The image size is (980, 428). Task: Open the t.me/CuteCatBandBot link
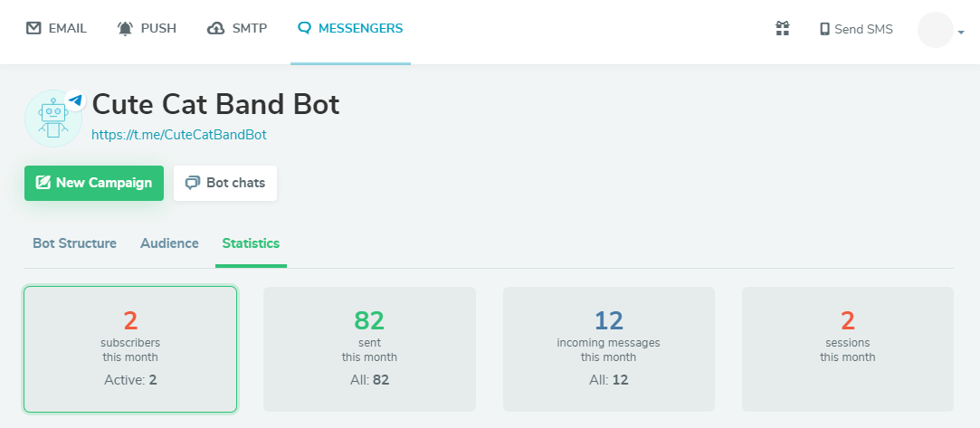point(179,135)
